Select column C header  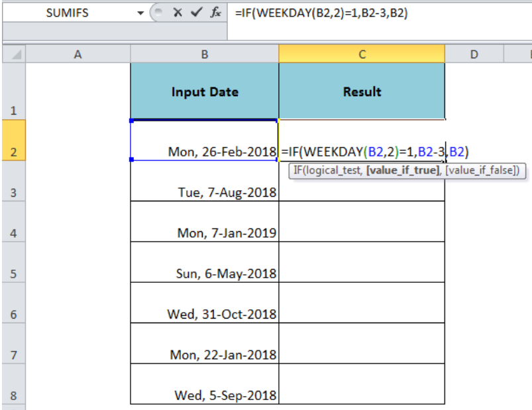tap(362, 54)
